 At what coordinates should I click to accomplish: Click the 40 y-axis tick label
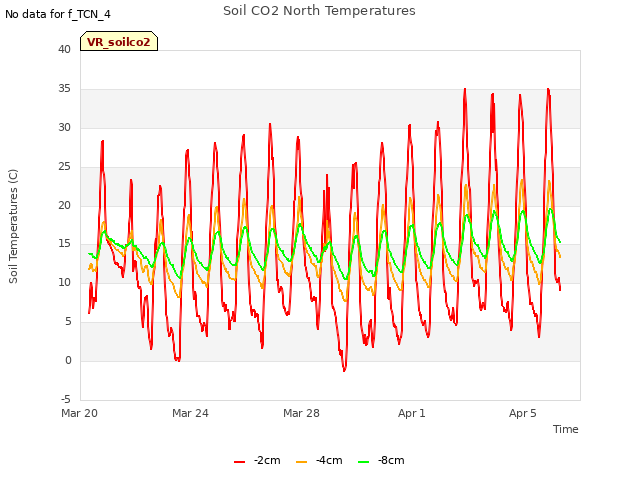pos(64,49)
